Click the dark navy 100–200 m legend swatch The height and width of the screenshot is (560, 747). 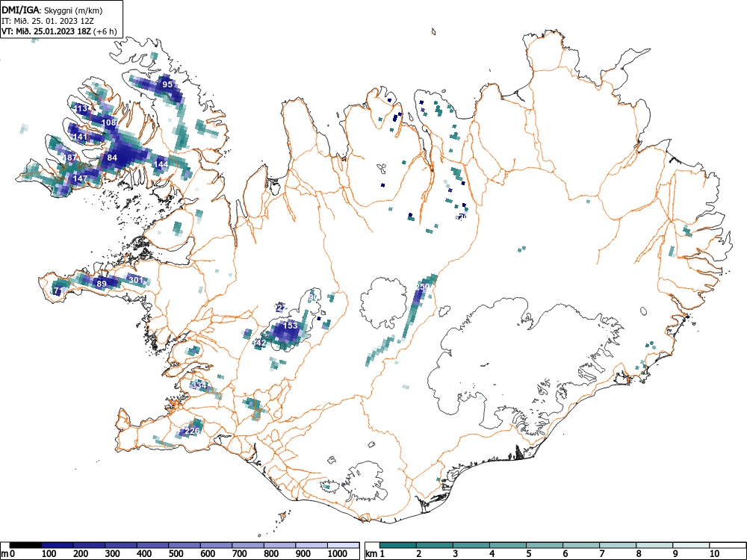[58, 545]
